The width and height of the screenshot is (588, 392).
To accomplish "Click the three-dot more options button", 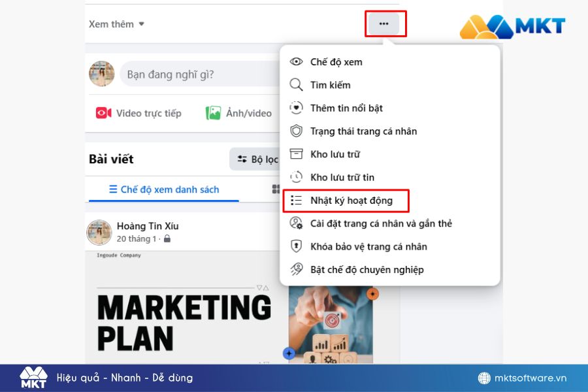I will [384, 24].
